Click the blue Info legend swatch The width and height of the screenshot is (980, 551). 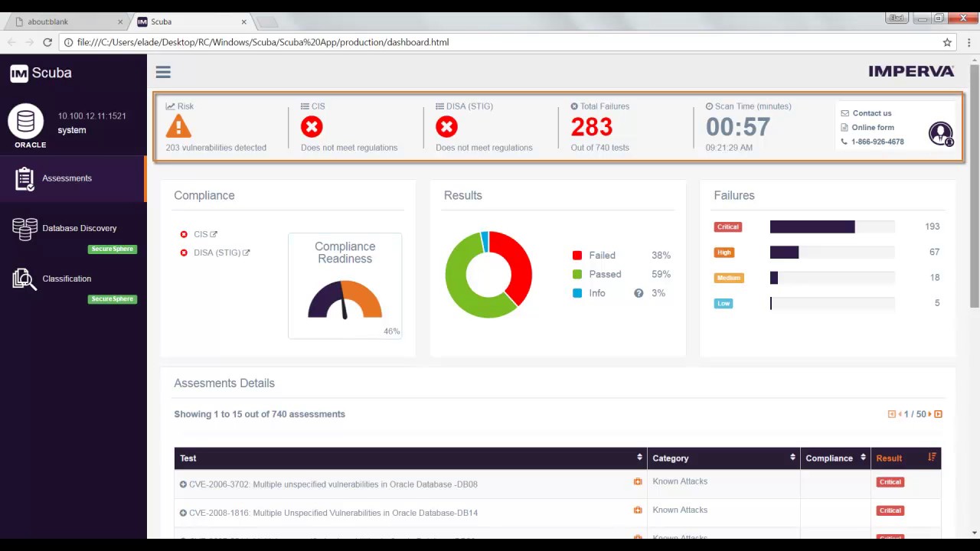coord(577,293)
